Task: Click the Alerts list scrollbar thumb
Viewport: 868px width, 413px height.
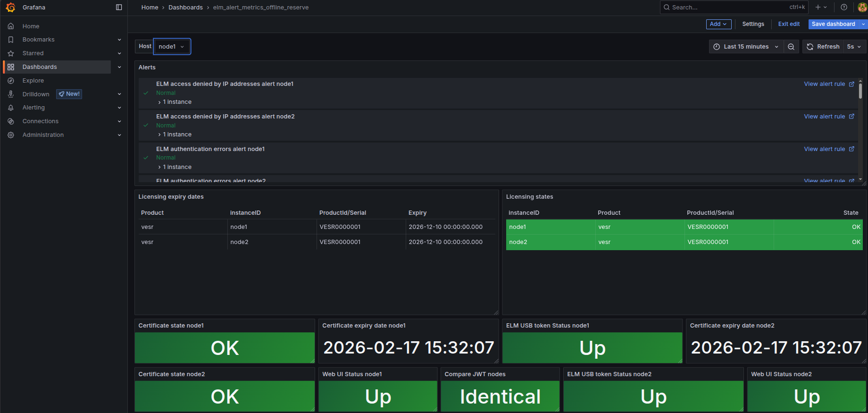Action: (860, 91)
